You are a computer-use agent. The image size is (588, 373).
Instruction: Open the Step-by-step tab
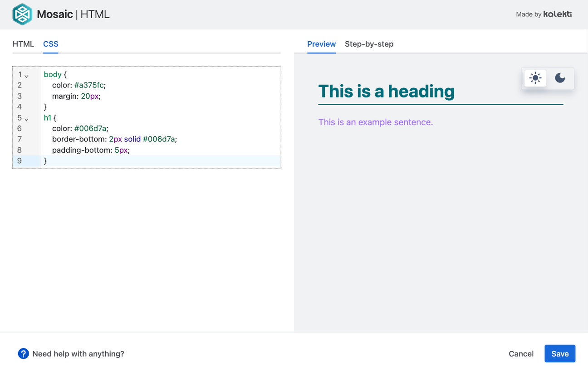coord(369,44)
